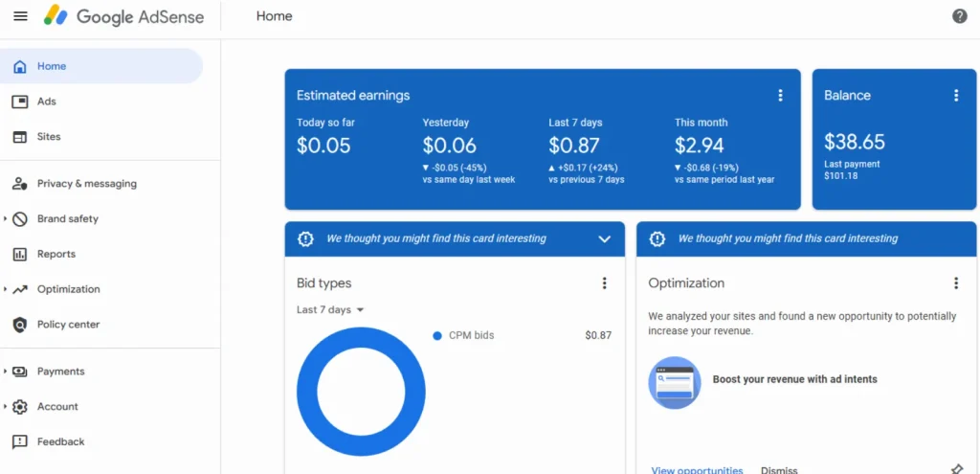Click the View opportunities link

(697, 469)
